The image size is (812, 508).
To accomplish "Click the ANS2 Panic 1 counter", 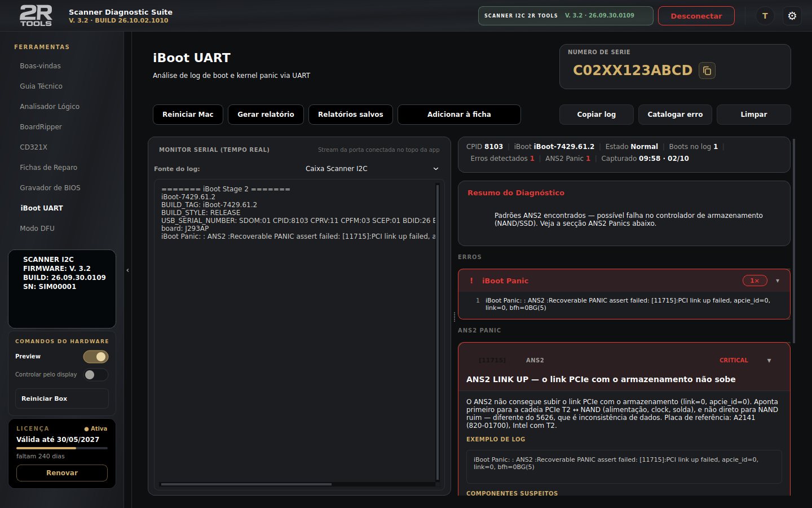I will pos(568,159).
